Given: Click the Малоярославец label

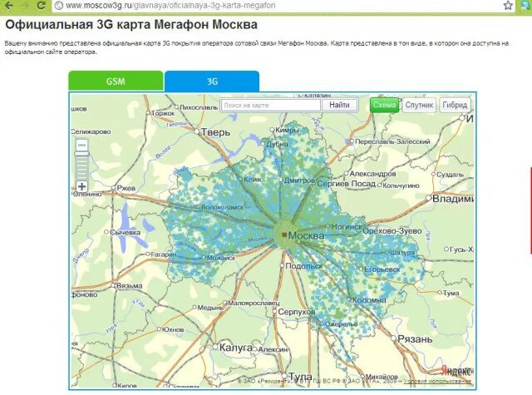Looking at the screenshot, I should (x=254, y=303).
